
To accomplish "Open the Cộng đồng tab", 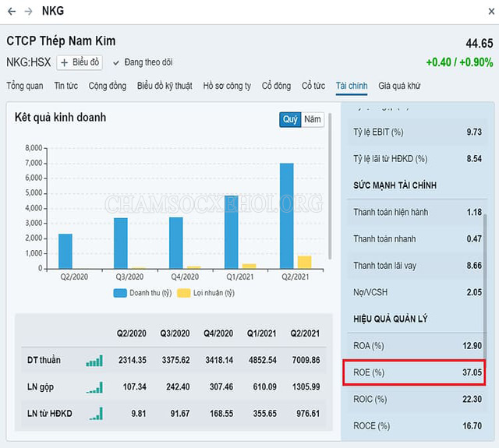I will (x=108, y=86).
